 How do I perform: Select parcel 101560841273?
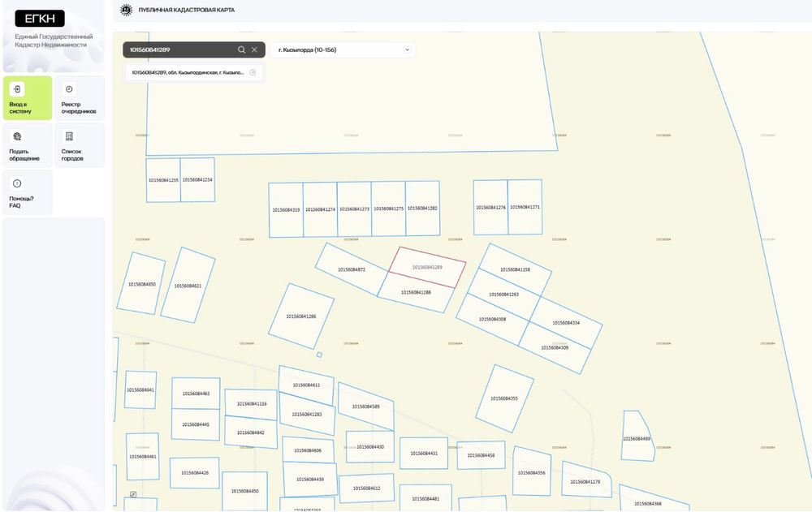[354, 209]
